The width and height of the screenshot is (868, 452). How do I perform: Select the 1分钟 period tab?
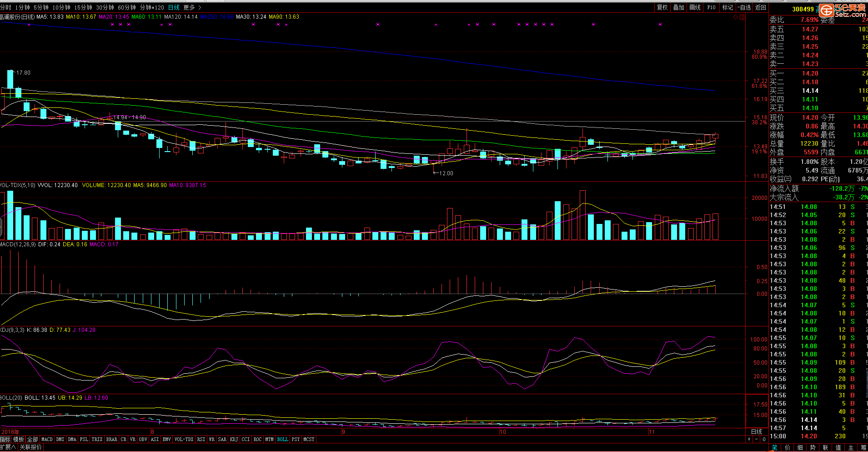coord(22,7)
